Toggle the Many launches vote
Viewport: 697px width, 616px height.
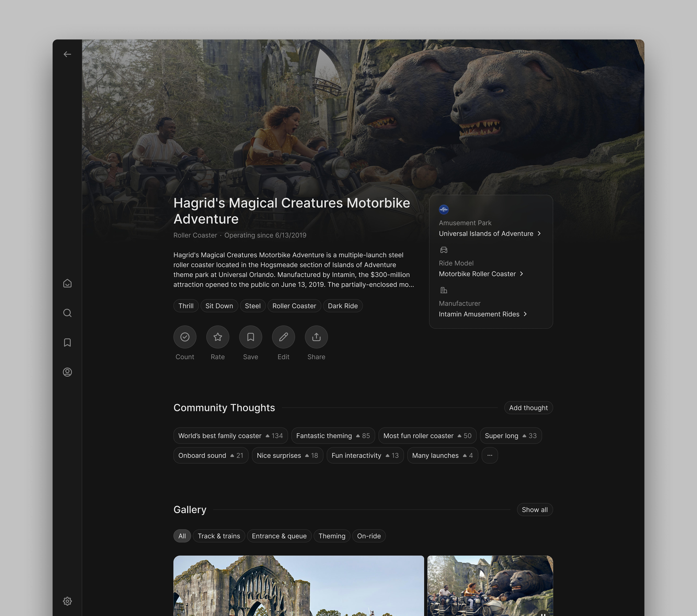[465, 455]
